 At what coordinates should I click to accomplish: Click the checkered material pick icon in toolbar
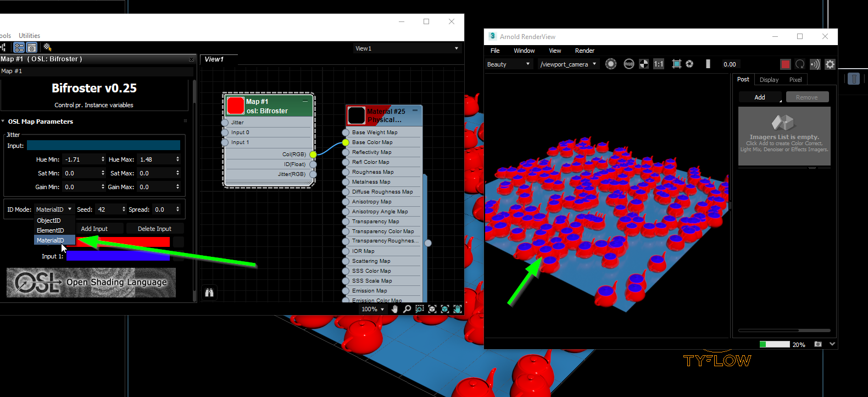47,47
